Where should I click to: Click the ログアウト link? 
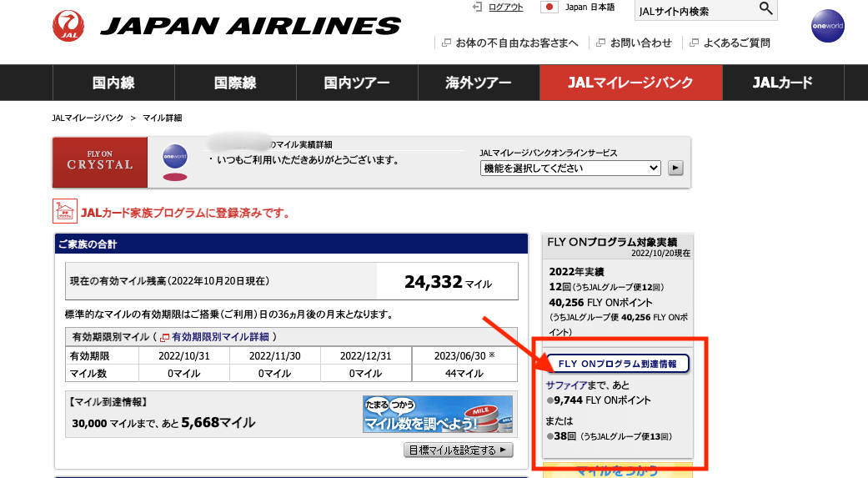(505, 8)
